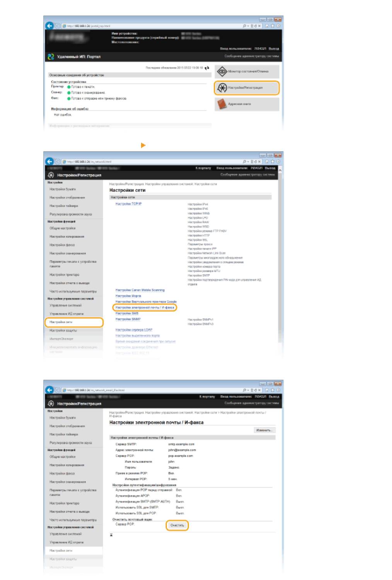This screenshot has width=392, height=580.
Task: Click the Изменить... button
Action: click(x=264, y=430)
